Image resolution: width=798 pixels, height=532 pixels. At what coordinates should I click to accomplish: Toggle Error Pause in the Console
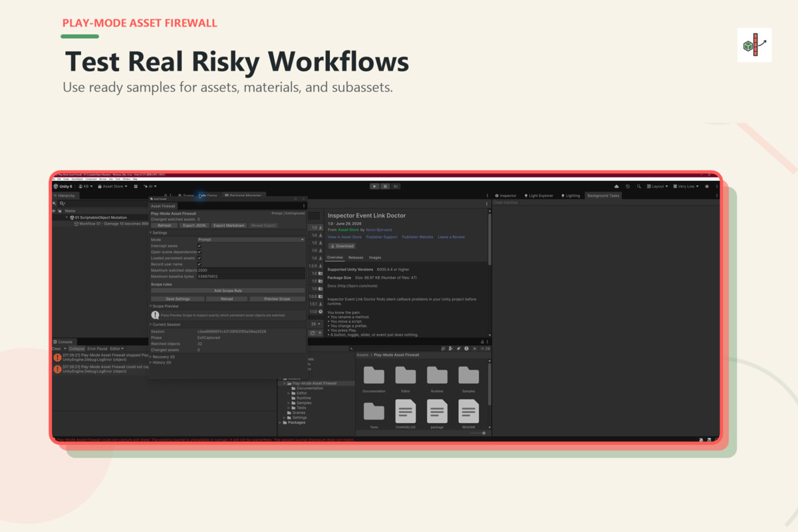click(97, 348)
